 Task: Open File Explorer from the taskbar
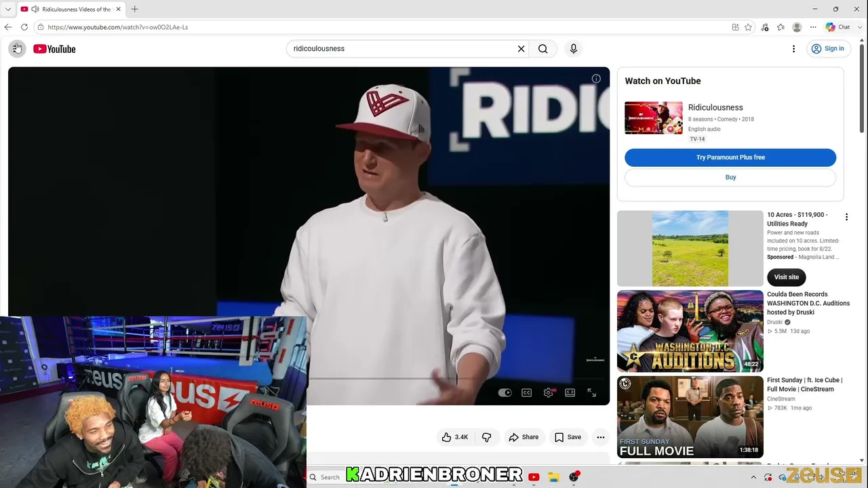coord(553,477)
